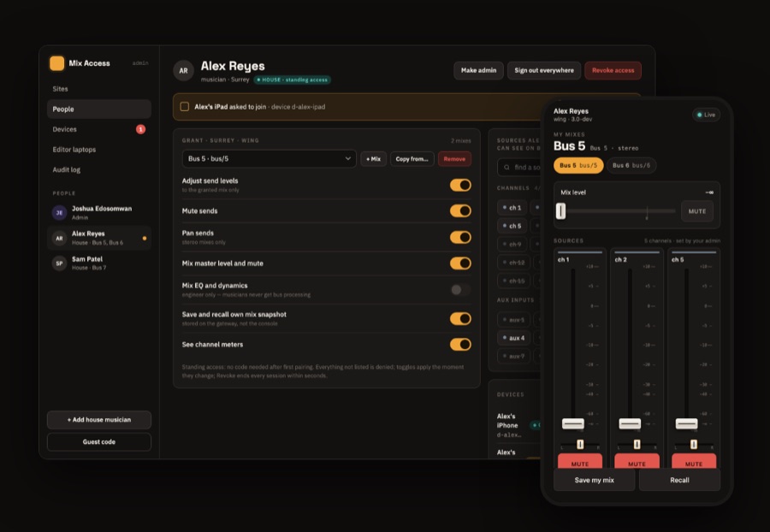Screen dimensions: 770x532
Task: Click the ch 2 fader handle
Action: pyautogui.click(x=630, y=423)
